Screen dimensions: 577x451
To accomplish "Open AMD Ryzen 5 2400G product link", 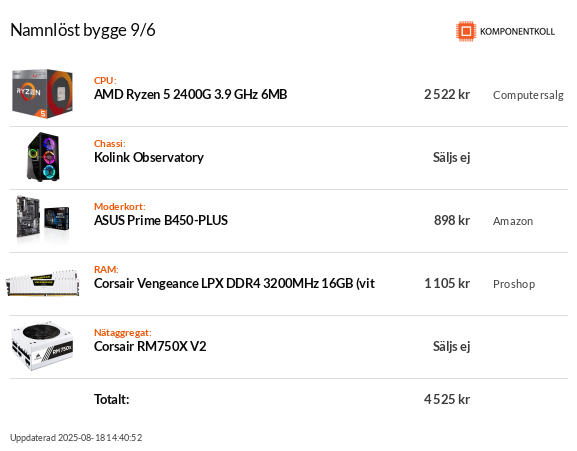I will (190, 95).
